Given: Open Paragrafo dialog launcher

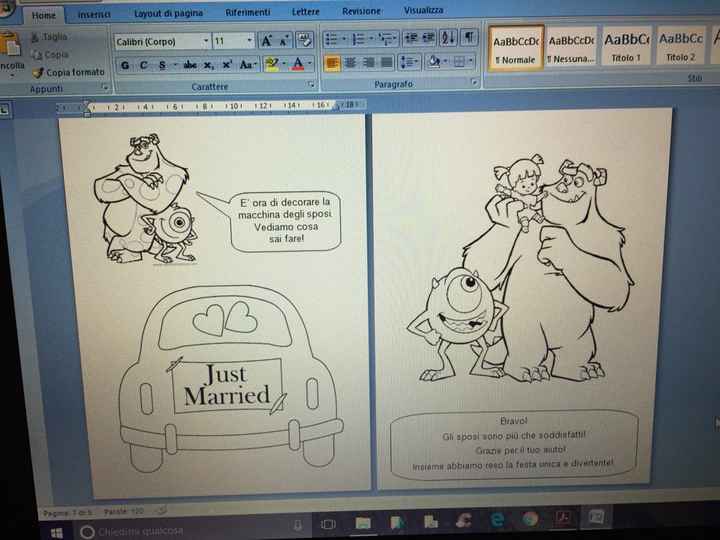Looking at the screenshot, I should click(x=474, y=83).
